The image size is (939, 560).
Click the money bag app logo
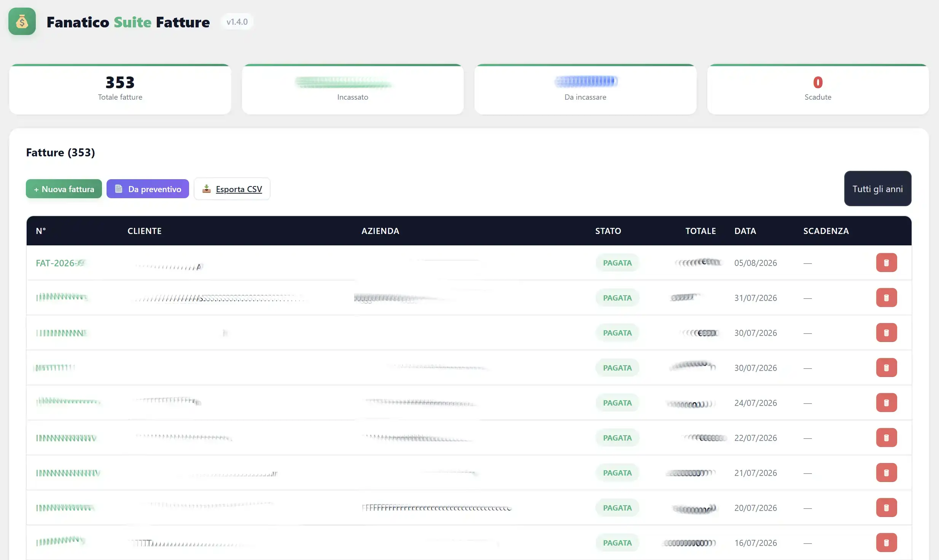[22, 22]
